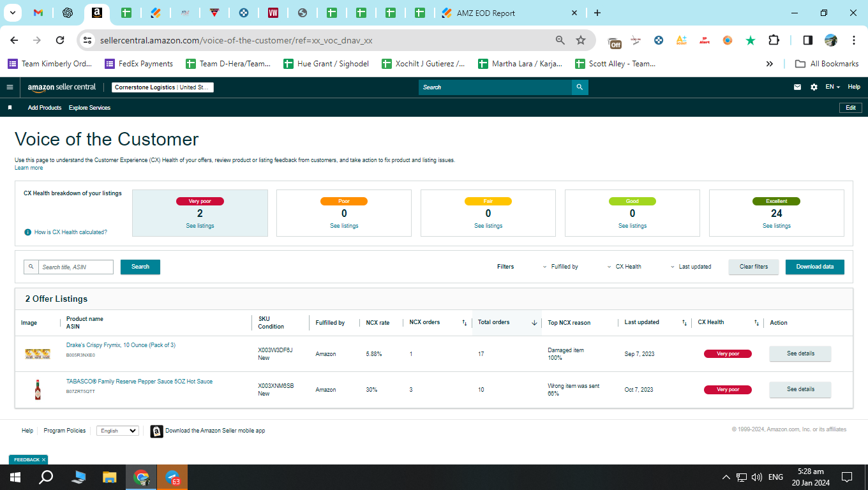Image resolution: width=868 pixels, height=490 pixels.
Task: Open the Seller Central hamburger menu
Action: click(10, 87)
